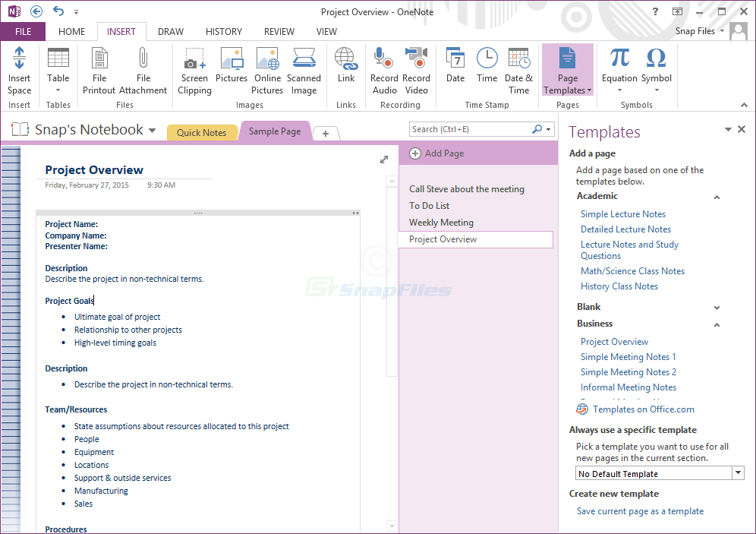Choose Project Overview template link

coord(614,342)
